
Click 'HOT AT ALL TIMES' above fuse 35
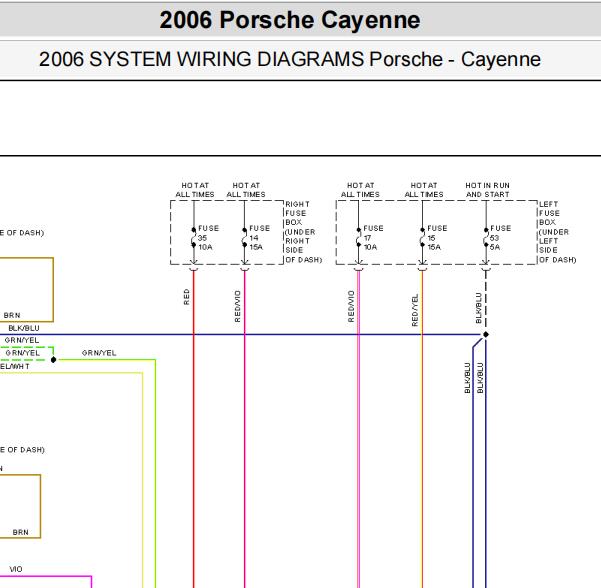coord(195,190)
